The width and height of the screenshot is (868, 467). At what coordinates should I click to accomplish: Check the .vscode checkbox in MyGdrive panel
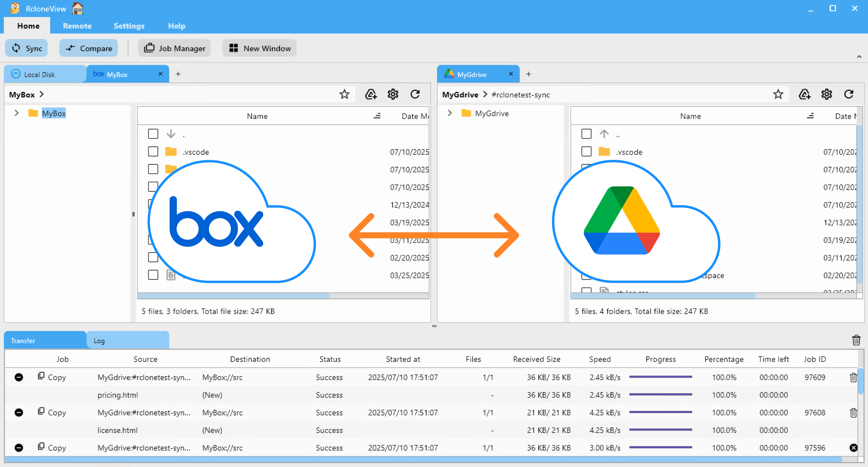(x=586, y=151)
